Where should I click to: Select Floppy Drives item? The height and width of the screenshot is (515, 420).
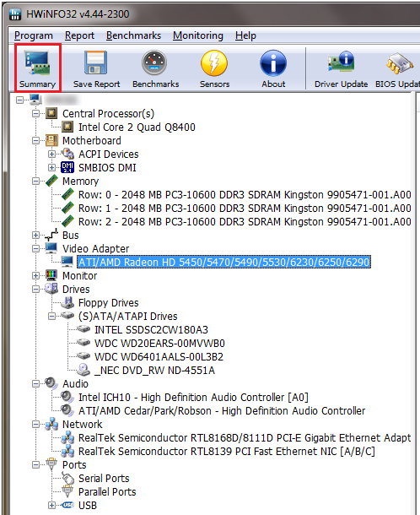[x=108, y=302]
